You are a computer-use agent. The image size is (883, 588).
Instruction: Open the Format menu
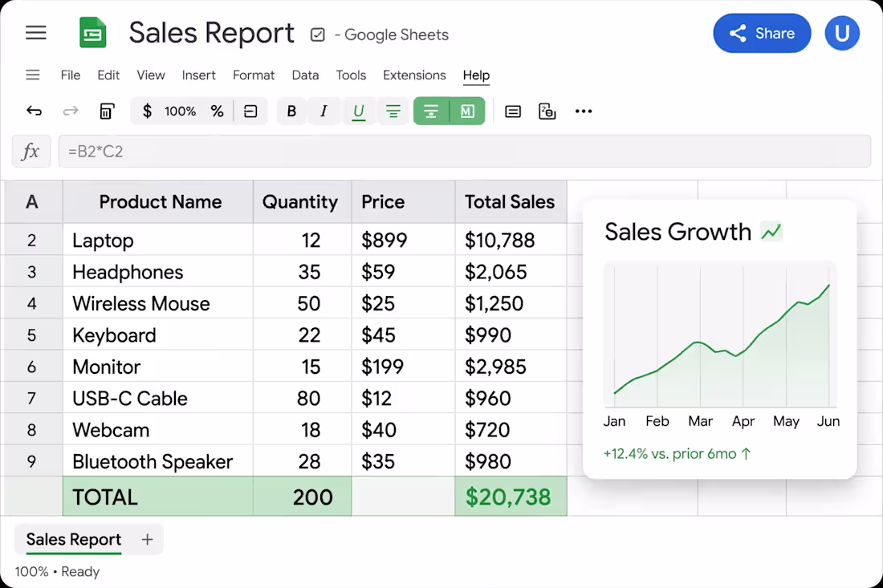(254, 75)
